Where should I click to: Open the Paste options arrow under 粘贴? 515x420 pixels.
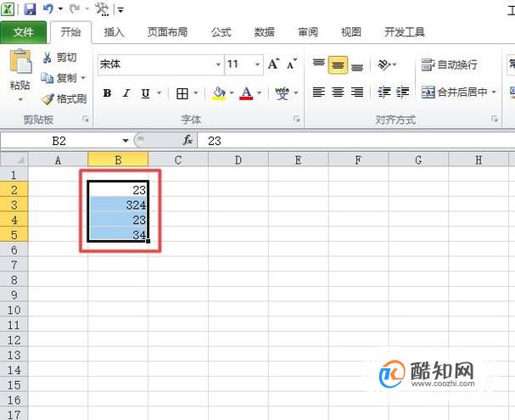click(20, 99)
